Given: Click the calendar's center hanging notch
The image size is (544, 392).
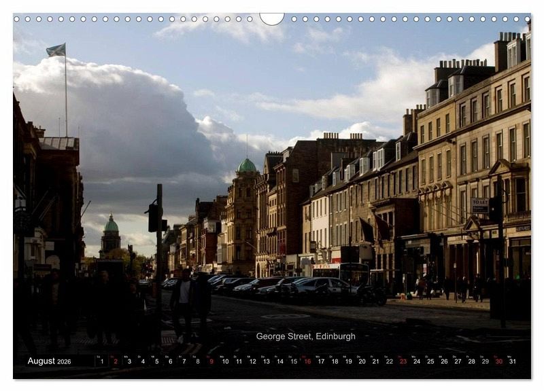Looking at the screenshot, I should point(272,19).
